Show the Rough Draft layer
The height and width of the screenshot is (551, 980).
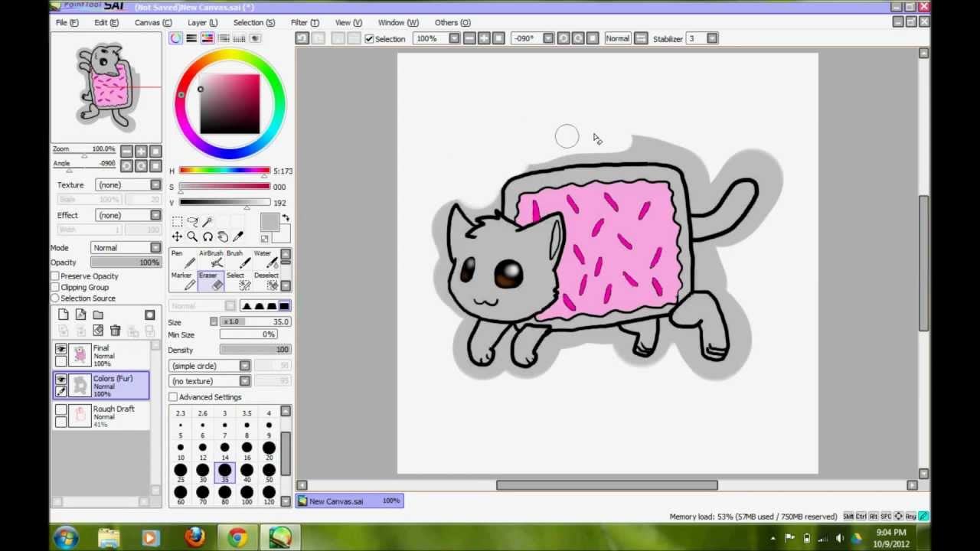click(60, 409)
